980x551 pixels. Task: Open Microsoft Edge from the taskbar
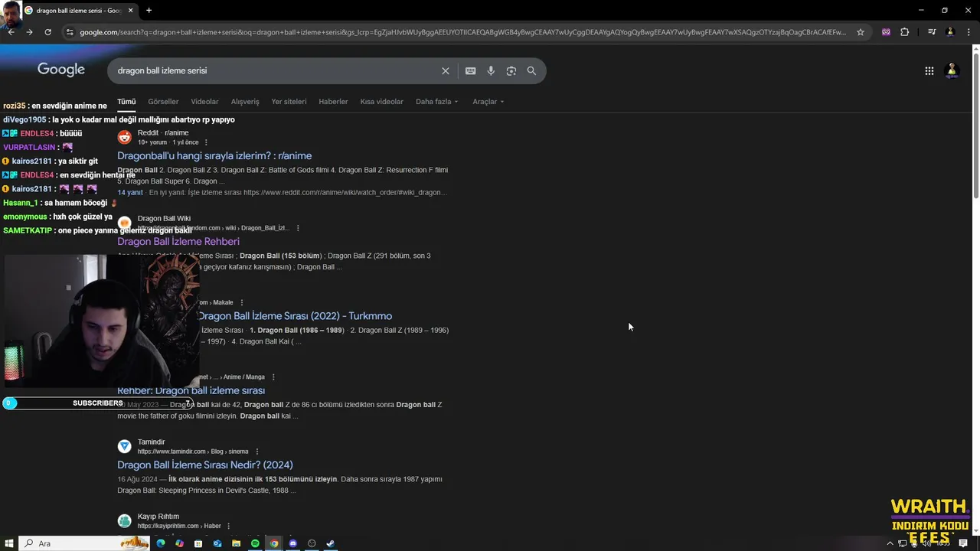161,543
